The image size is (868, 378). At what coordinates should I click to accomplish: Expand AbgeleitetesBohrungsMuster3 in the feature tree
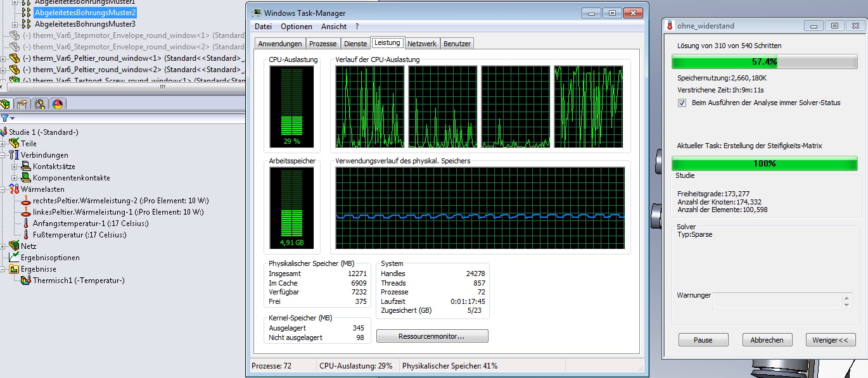(15, 24)
